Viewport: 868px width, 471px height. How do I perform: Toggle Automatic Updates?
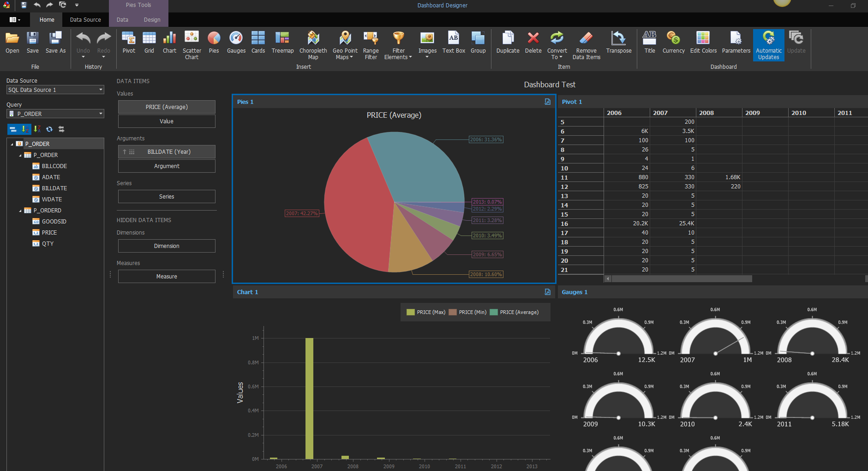coord(768,45)
